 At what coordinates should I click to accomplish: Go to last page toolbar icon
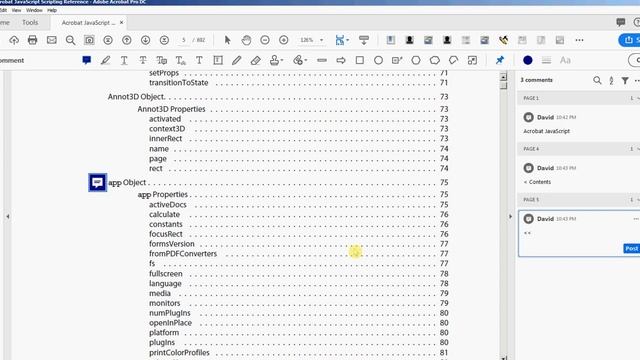coord(164,40)
